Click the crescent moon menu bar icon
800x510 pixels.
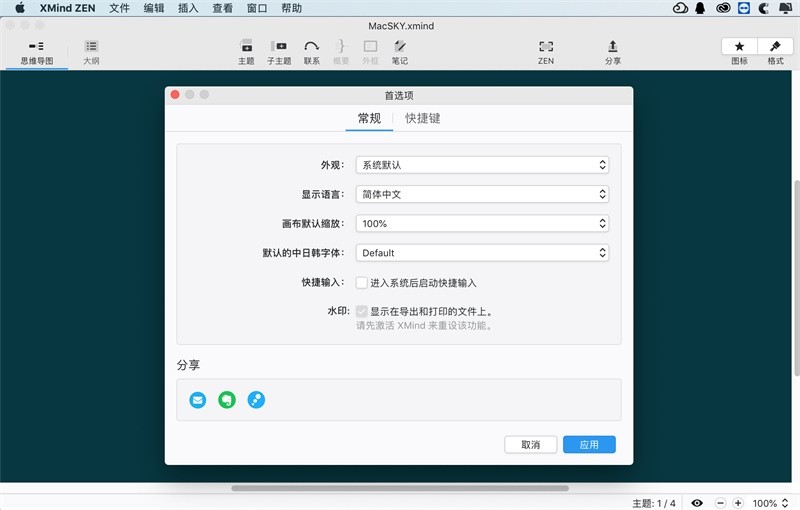click(x=764, y=8)
